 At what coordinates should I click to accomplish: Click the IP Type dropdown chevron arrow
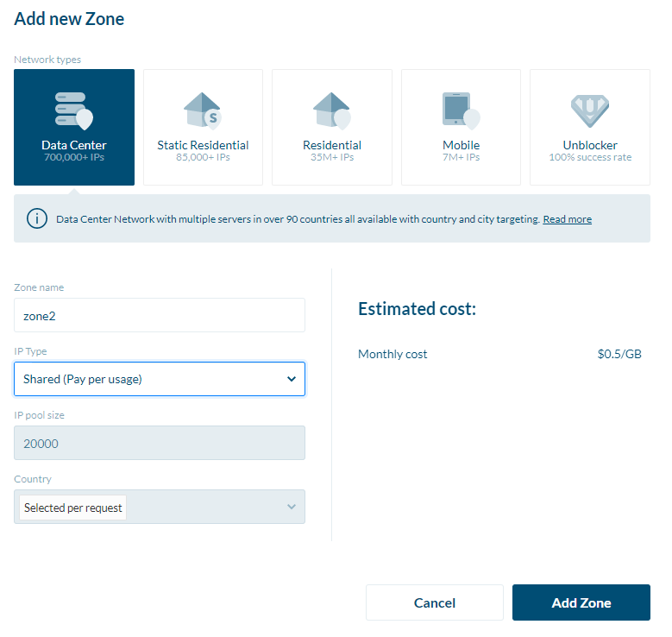(x=291, y=379)
